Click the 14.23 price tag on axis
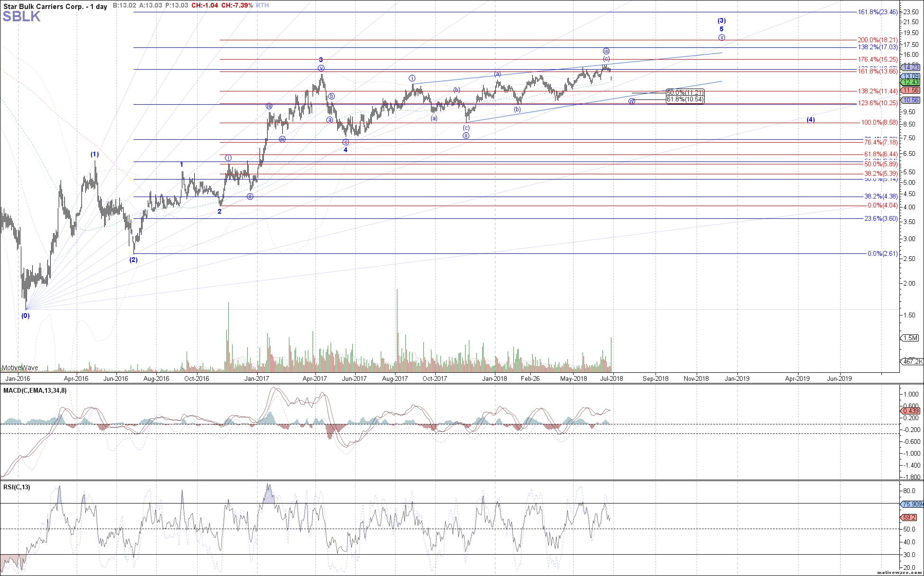The width and height of the screenshot is (924, 576). 911,68
